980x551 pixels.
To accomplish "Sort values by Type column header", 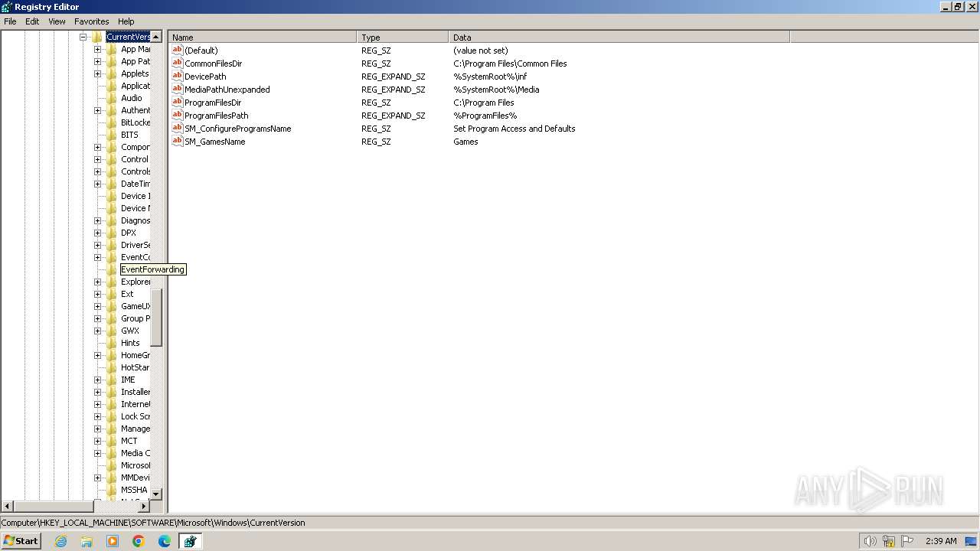I will (x=403, y=37).
